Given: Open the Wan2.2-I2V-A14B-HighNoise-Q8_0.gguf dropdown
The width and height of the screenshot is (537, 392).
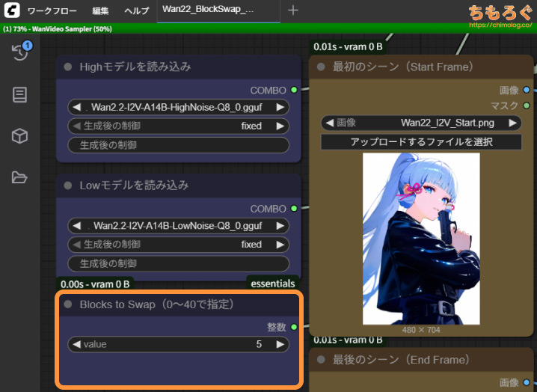Looking at the screenshot, I should coord(179,107).
